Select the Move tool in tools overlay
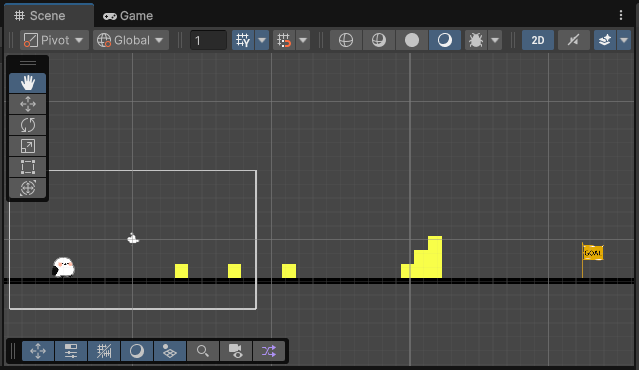 [x=28, y=104]
